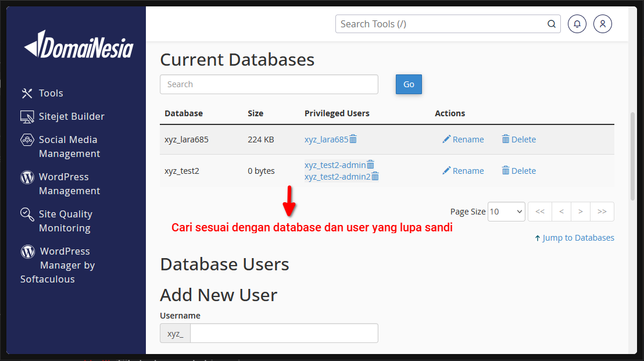Click the next page arrow button
644x361 pixels.
pyautogui.click(x=580, y=212)
